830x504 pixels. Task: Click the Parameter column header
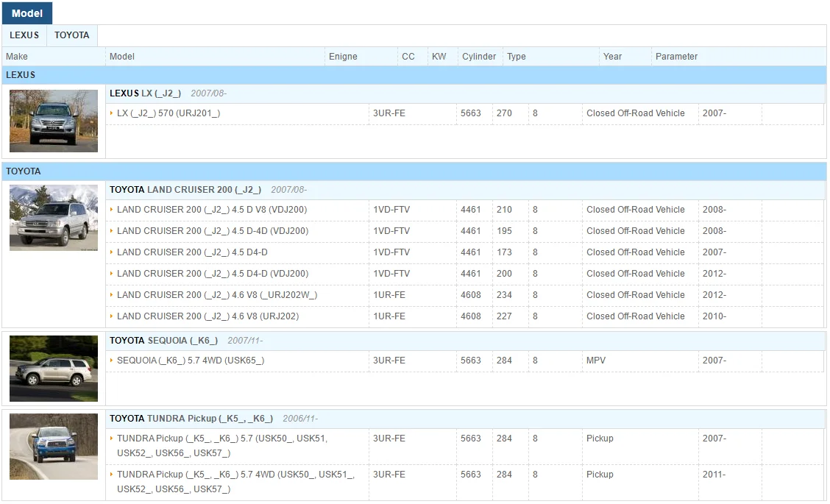pos(739,57)
